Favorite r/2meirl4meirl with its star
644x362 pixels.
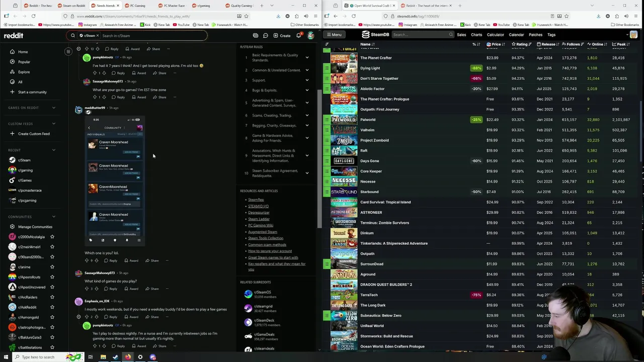(x=52, y=247)
